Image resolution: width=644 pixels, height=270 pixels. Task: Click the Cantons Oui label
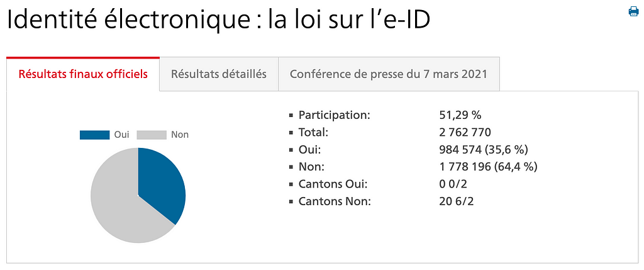click(333, 184)
